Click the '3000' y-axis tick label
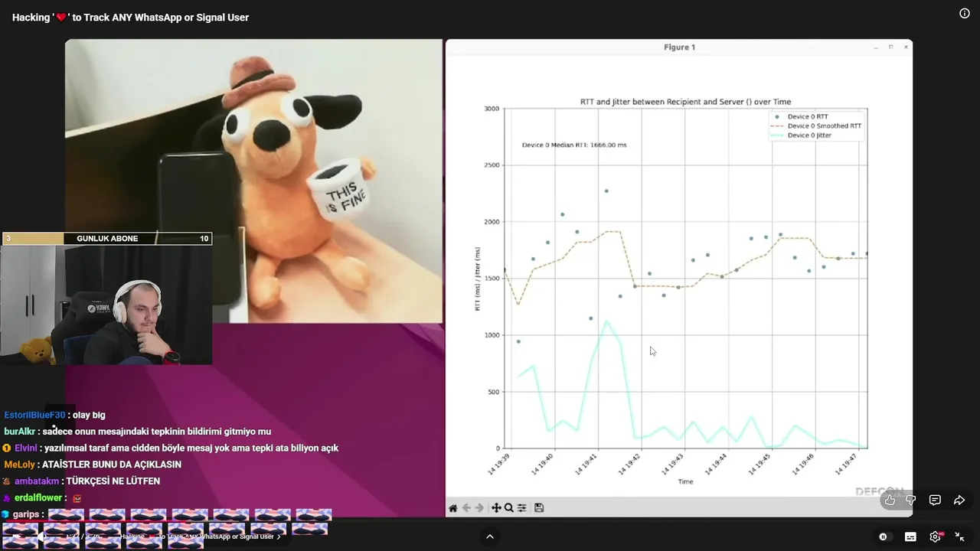The width and height of the screenshot is (980, 551). (x=492, y=109)
